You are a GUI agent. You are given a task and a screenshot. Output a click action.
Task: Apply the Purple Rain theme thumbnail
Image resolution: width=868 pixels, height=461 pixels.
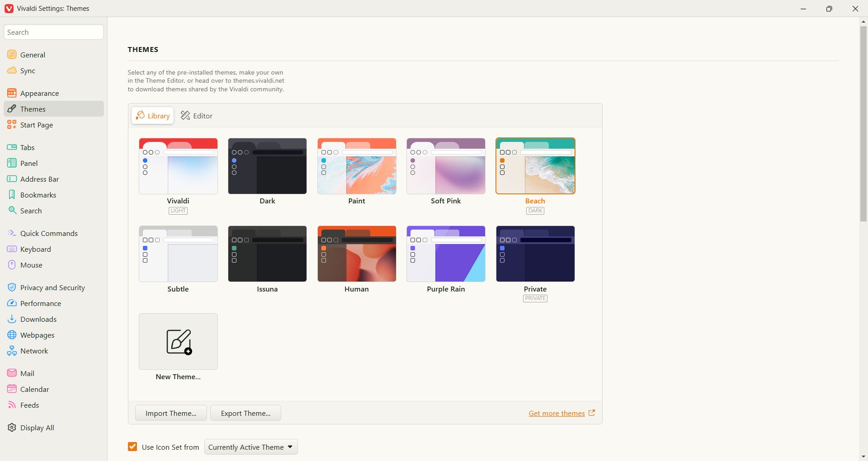446,254
